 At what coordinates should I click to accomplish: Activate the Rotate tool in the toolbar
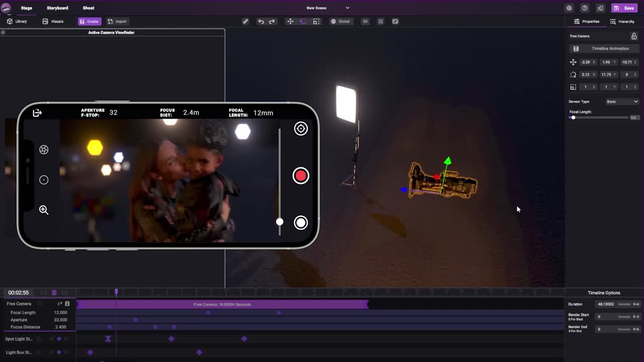click(302, 21)
